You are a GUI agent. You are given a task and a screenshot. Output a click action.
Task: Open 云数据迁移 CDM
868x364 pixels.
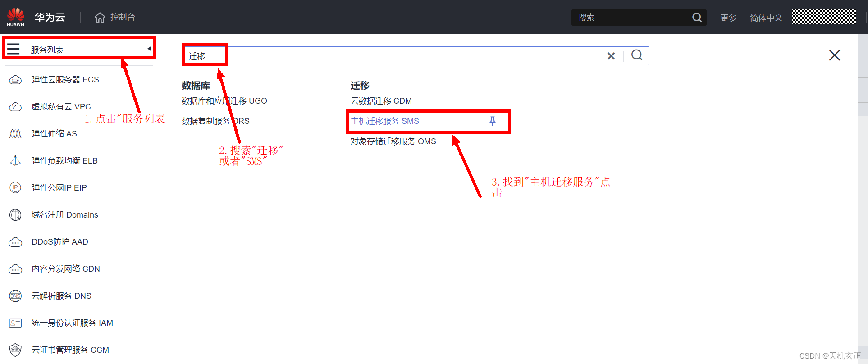point(381,101)
